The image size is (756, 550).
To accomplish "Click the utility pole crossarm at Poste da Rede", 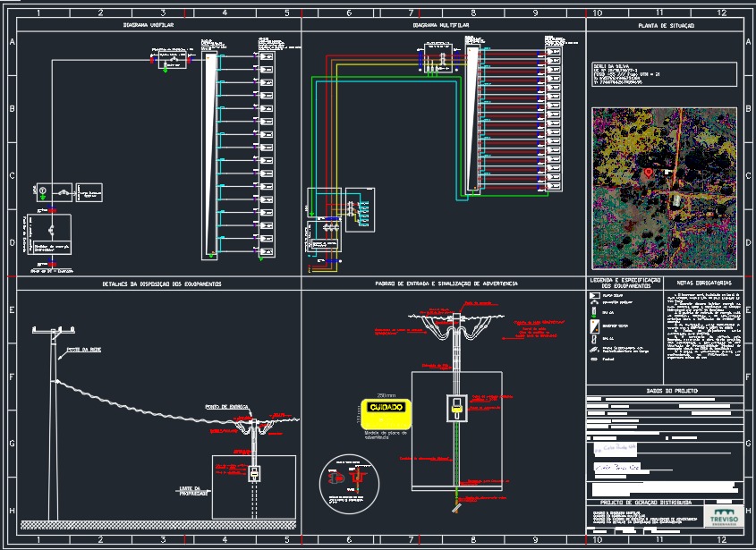I will 54,330.
